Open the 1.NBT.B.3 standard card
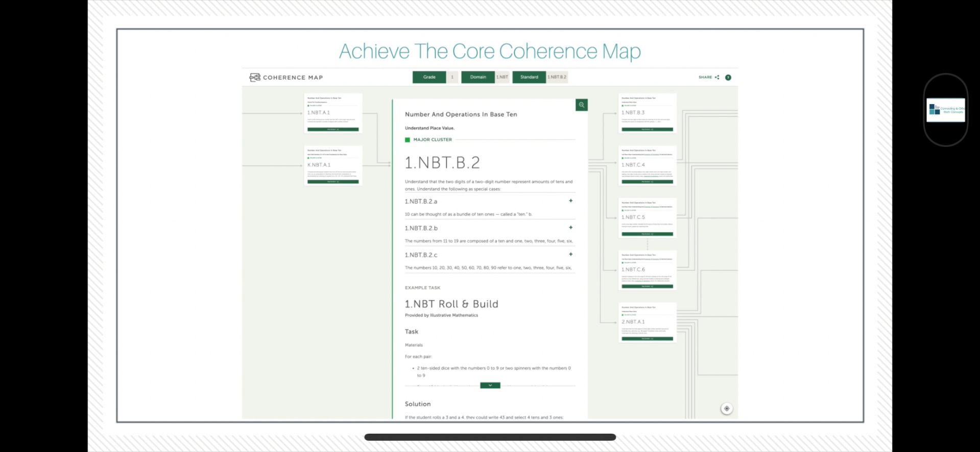 click(648, 113)
